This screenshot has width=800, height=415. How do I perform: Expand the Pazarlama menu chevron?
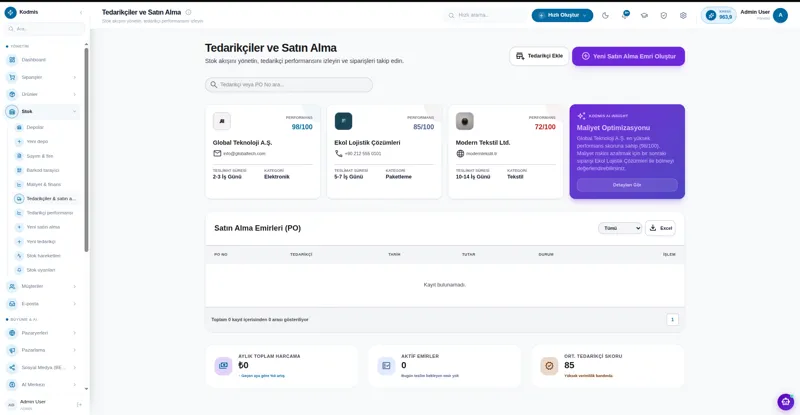point(74,350)
